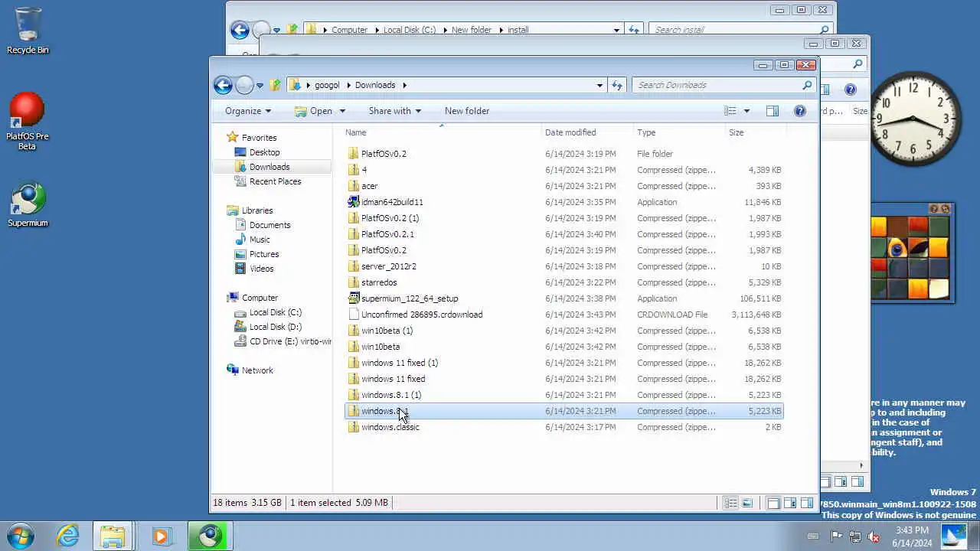The width and height of the screenshot is (980, 551).
Task: Click the New folder button
Action: (x=467, y=111)
